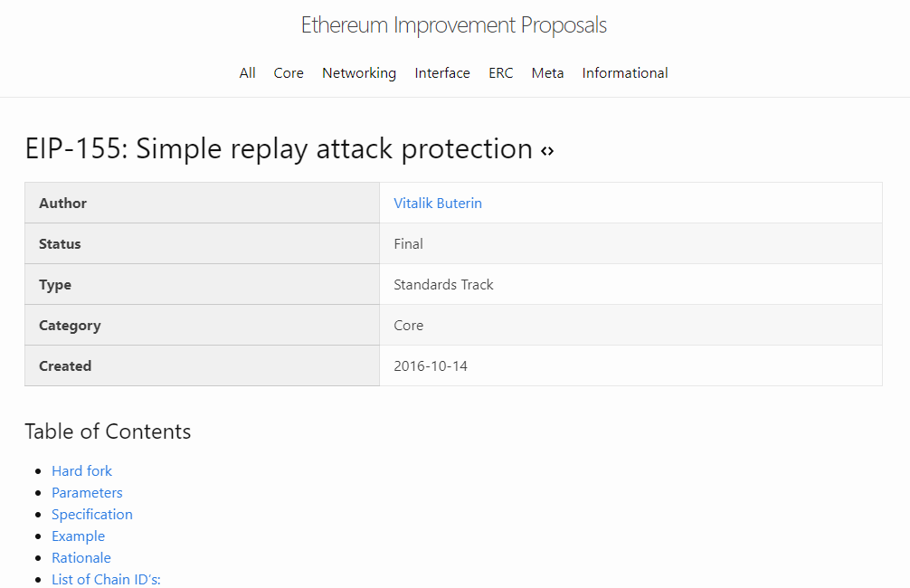910x588 pixels.
Task: Open the All proposals tab
Action: [x=247, y=73]
